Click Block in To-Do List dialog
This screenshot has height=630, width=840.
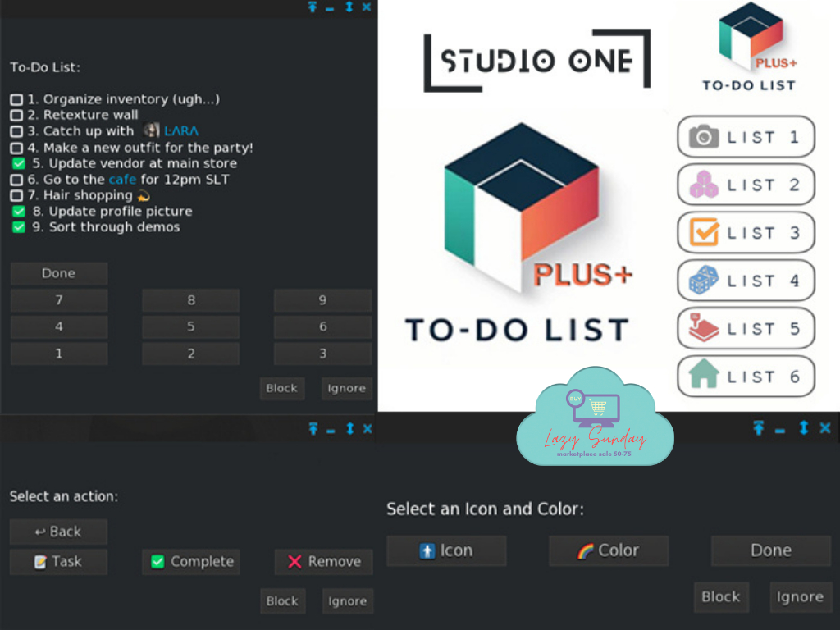point(282,388)
